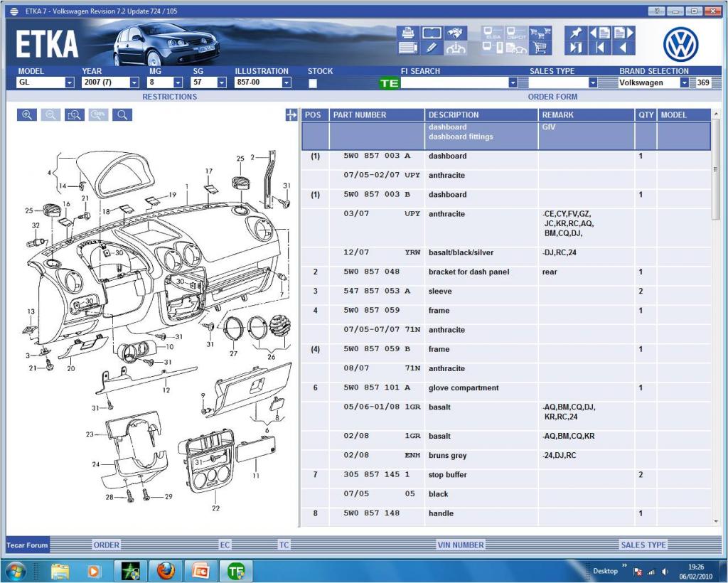Open the ELSA link icon
This screenshot has height=583, width=728.
click(493, 33)
